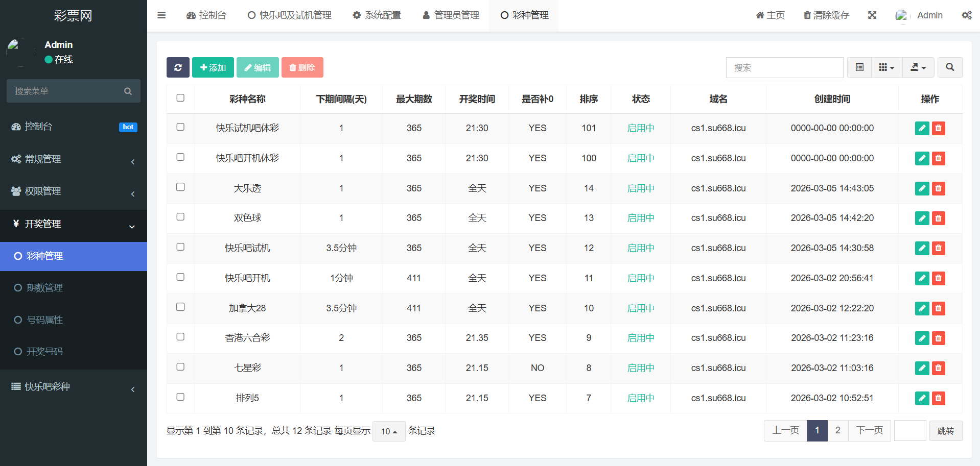
Task: Tick the checkbox for 香港六合彩 row
Action: 180,337
